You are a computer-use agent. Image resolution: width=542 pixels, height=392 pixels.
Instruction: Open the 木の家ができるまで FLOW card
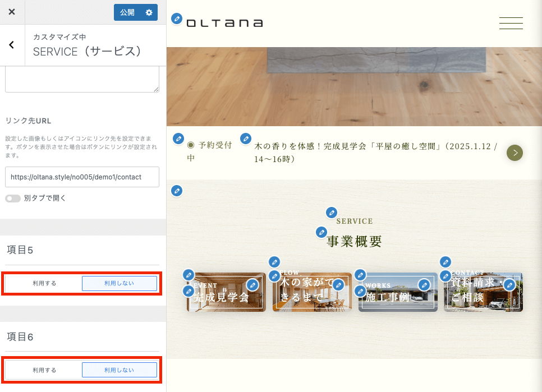click(x=312, y=292)
